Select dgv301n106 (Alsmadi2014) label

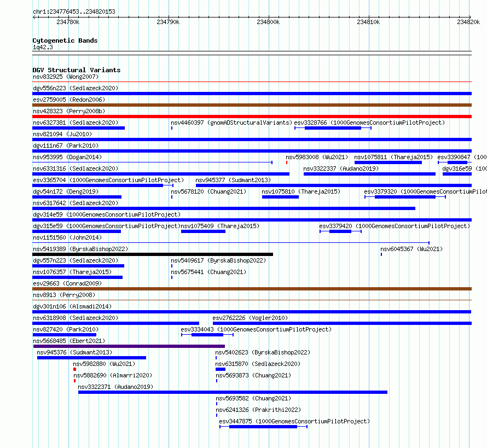click(x=72, y=306)
